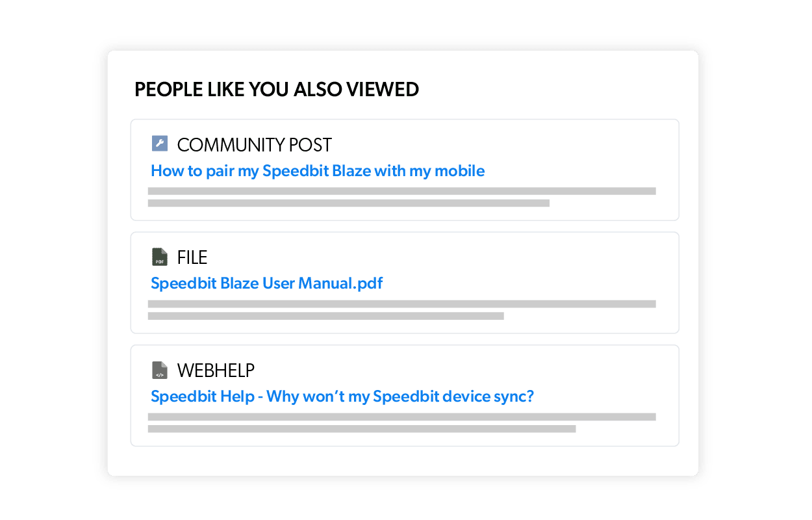Click the FILE category label
Screen dimensions: 812x520
coord(192,256)
